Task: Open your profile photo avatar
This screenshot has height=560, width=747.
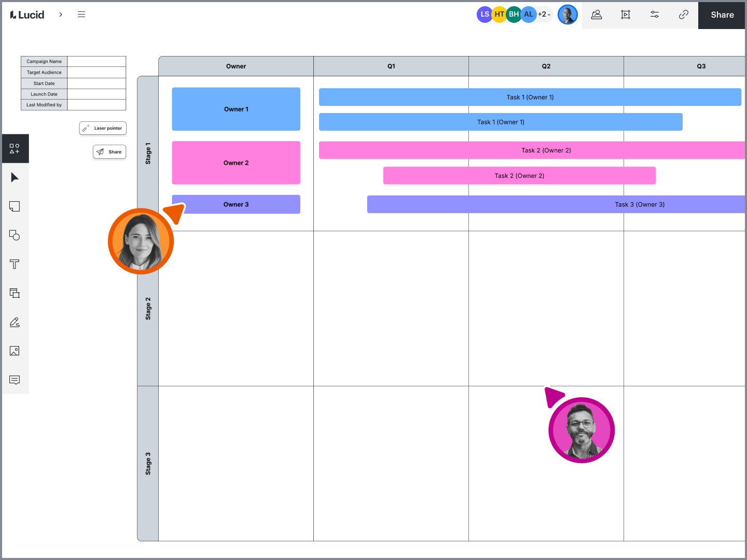Action: 568,15
